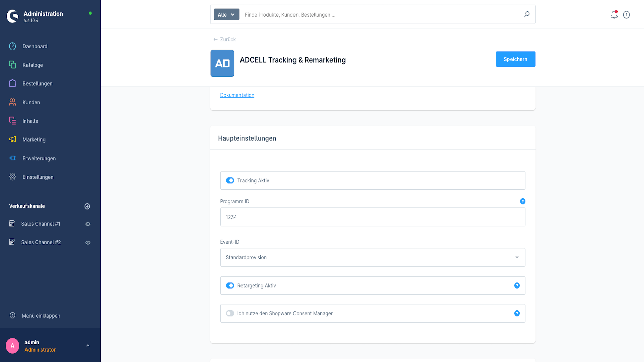Open Bestellungen via the bag icon
Image resolution: width=644 pixels, height=362 pixels.
coord(12,83)
